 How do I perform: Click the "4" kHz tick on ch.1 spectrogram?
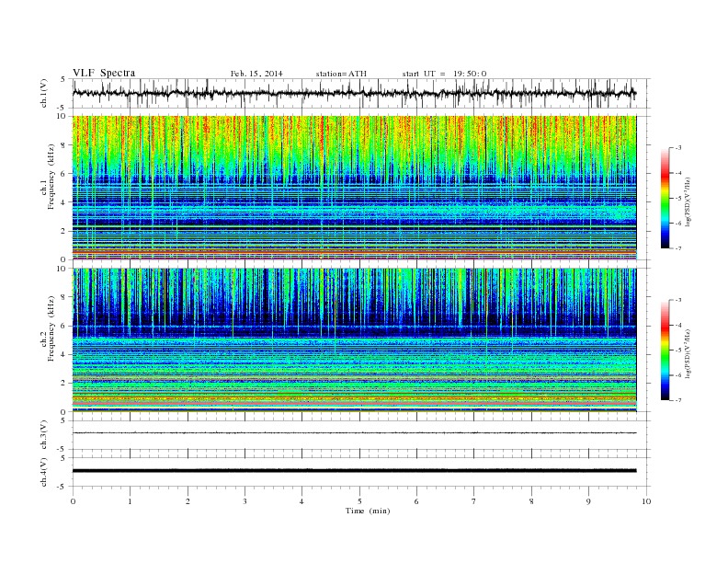click(64, 202)
